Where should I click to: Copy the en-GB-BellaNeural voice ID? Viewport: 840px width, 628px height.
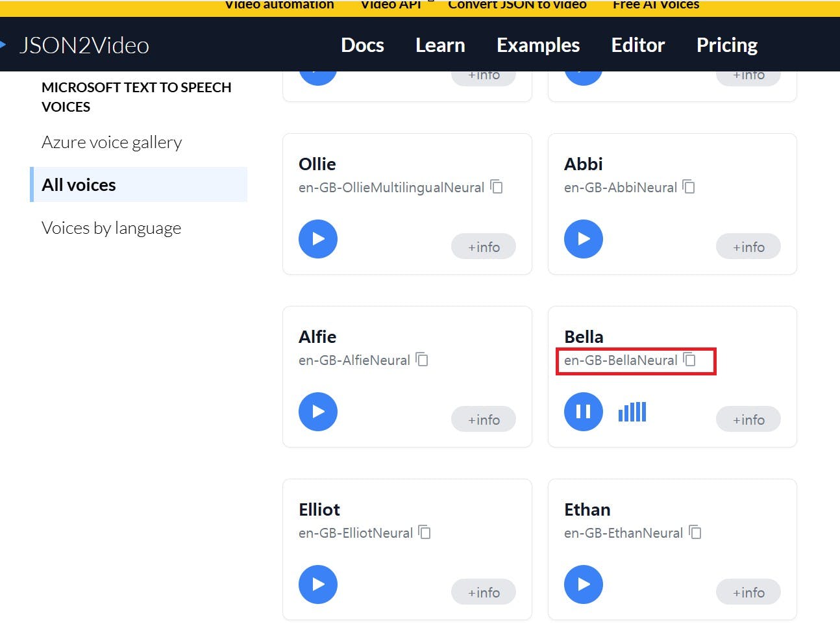point(689,360)
